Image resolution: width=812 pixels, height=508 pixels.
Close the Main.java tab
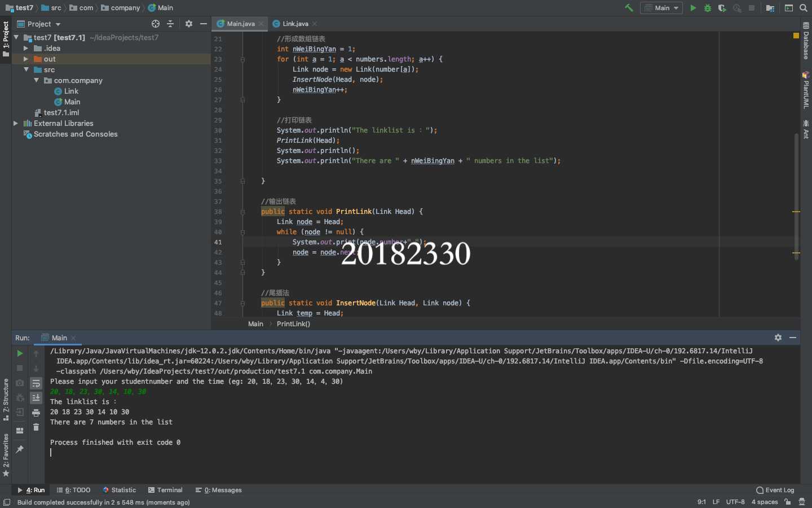pyautogui.click(x=261, y=24)
